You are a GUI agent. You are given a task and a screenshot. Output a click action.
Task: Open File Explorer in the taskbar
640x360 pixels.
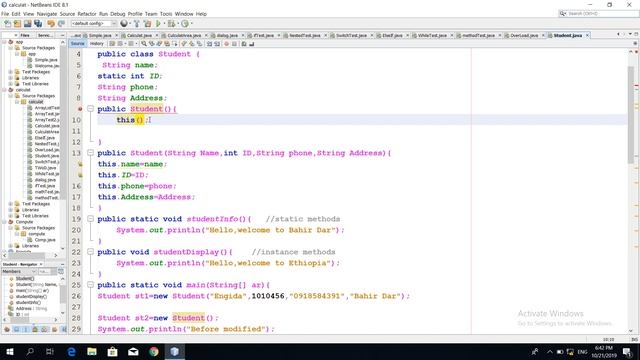(92, 351)
